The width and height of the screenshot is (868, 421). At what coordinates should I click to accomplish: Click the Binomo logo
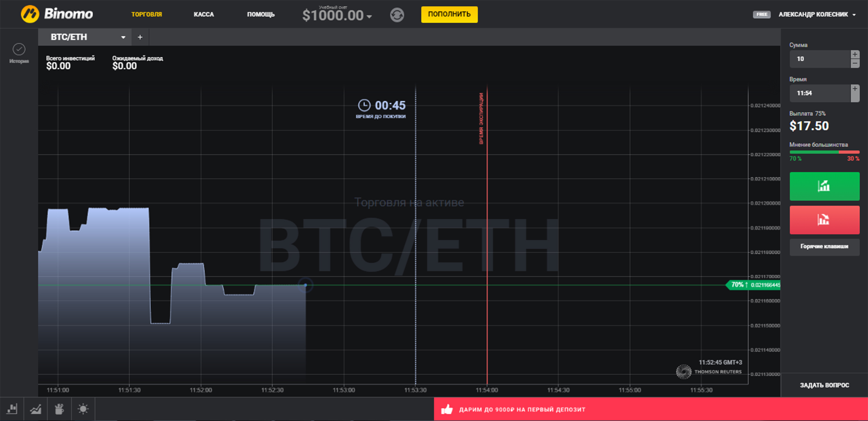pyautogui.click(x=57, y=14)
